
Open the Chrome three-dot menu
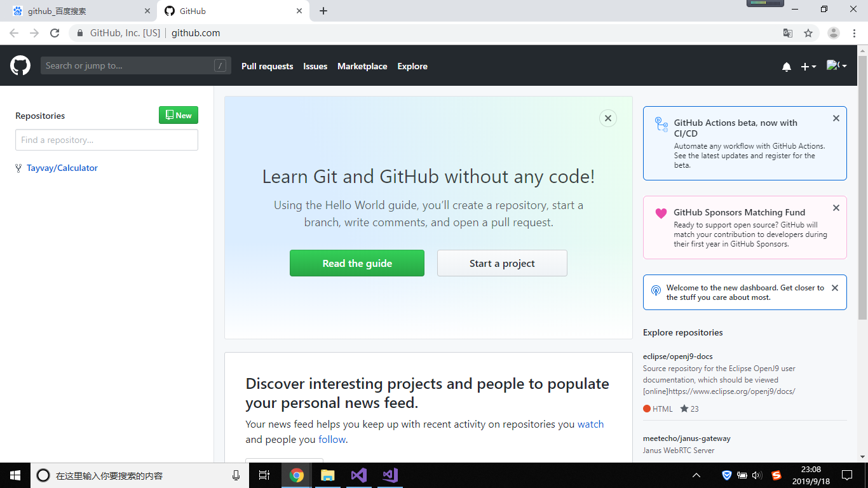pyautogui.click(x=855, y=33)
